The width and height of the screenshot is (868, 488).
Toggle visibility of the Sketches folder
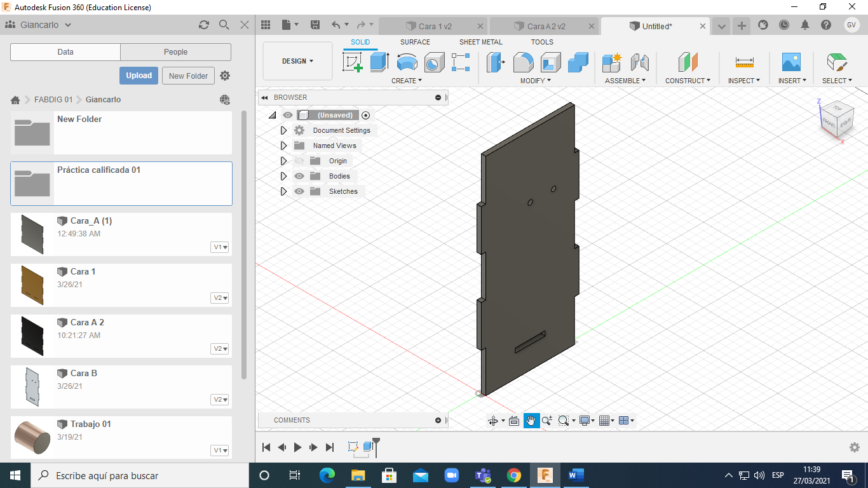click(x=299, y=191)
